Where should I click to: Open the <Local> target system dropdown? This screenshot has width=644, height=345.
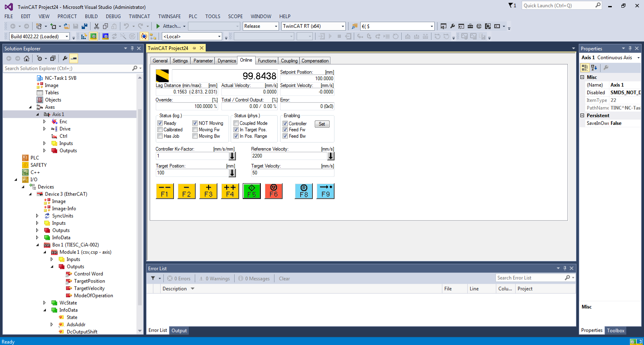coord(192,37)
